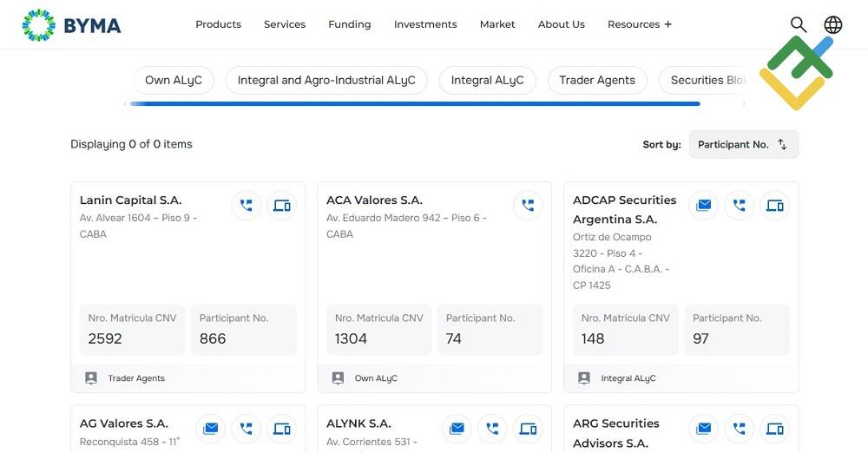Click ALYNK S.A. phone icon

tap(492, 429)
